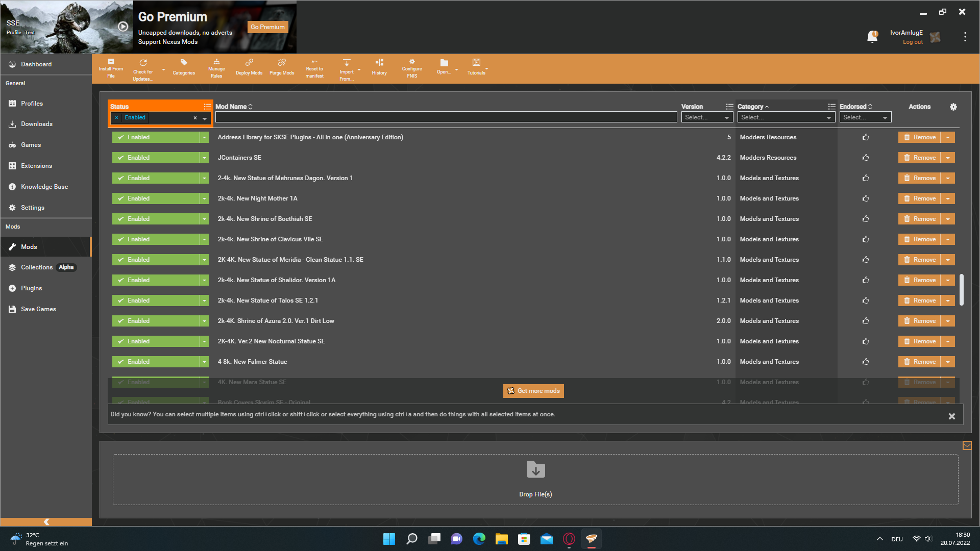Toggle Enabled for Statue of Shalidor
The width and height of the screenshot is (980, 551).
pyautogui.click(x=156, y=280)
